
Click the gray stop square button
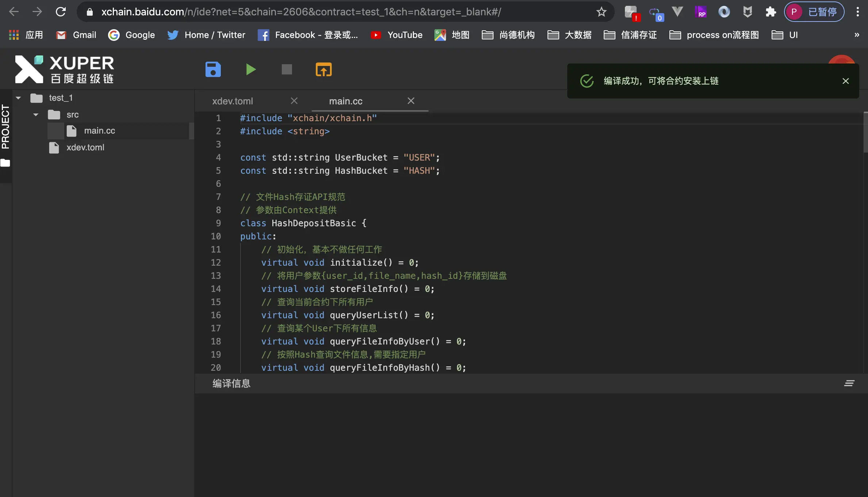point(287,69)
